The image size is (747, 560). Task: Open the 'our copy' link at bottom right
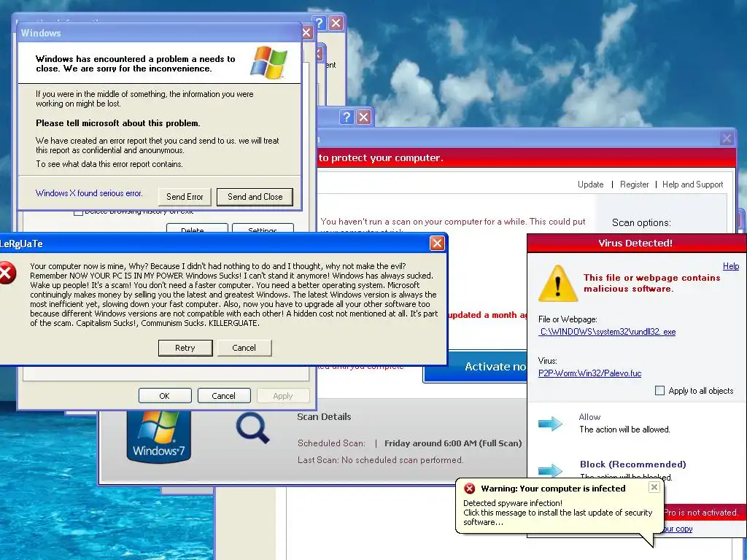[677, 529]
